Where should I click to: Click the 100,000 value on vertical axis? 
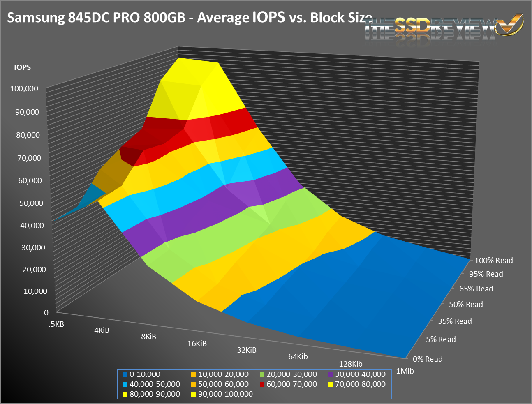(x=24, y=89)
